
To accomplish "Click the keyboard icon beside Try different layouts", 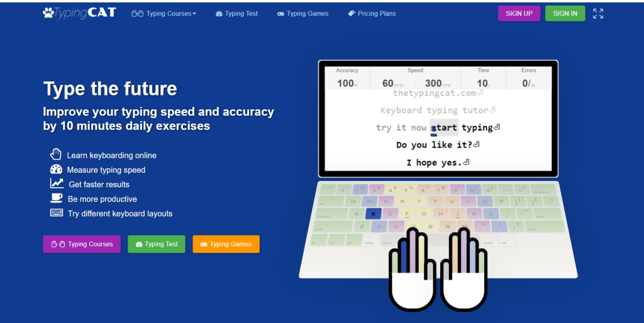I will pyautogui.click(x=57, y=212).
